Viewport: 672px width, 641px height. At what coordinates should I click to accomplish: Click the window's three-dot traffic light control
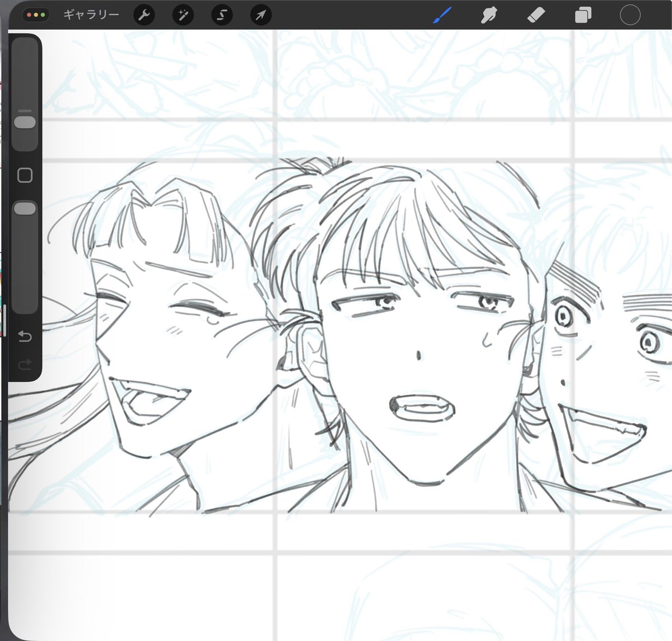coord(36,15)
